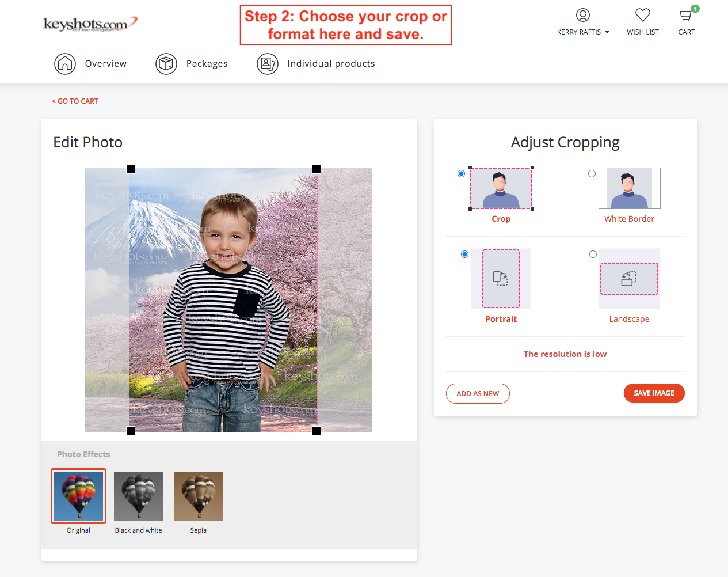The width and height of the screenshot is (728, 577).
Task: Click the keyshots.com logo
Action: point(90,24)
